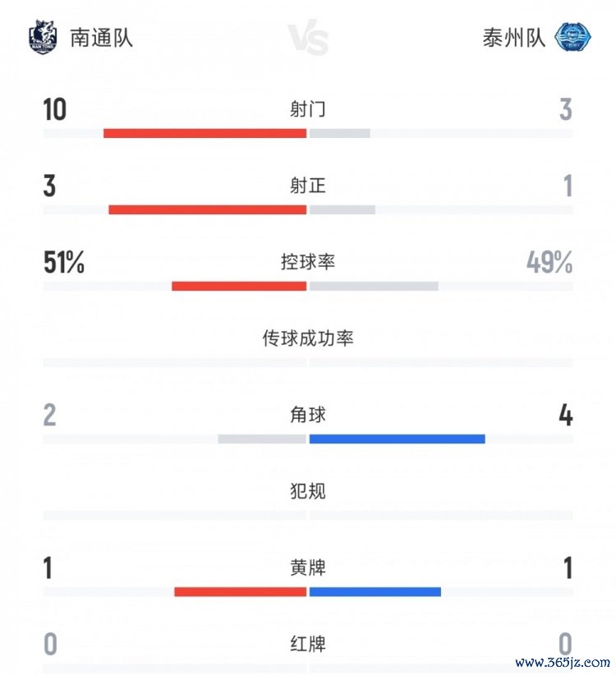Click the 51% possession value
Screen dimensions: 616x675
(64, 263)
